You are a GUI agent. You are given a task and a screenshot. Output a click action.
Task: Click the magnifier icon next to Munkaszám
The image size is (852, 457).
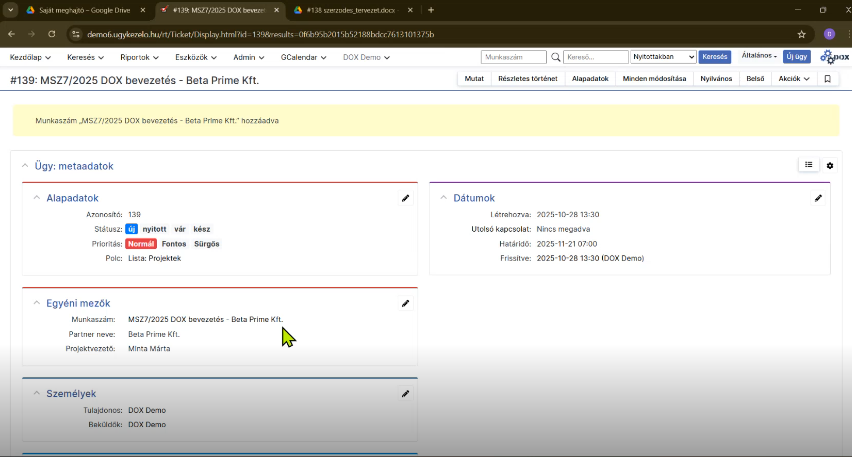pyautogui.click(x=554, y=58)
